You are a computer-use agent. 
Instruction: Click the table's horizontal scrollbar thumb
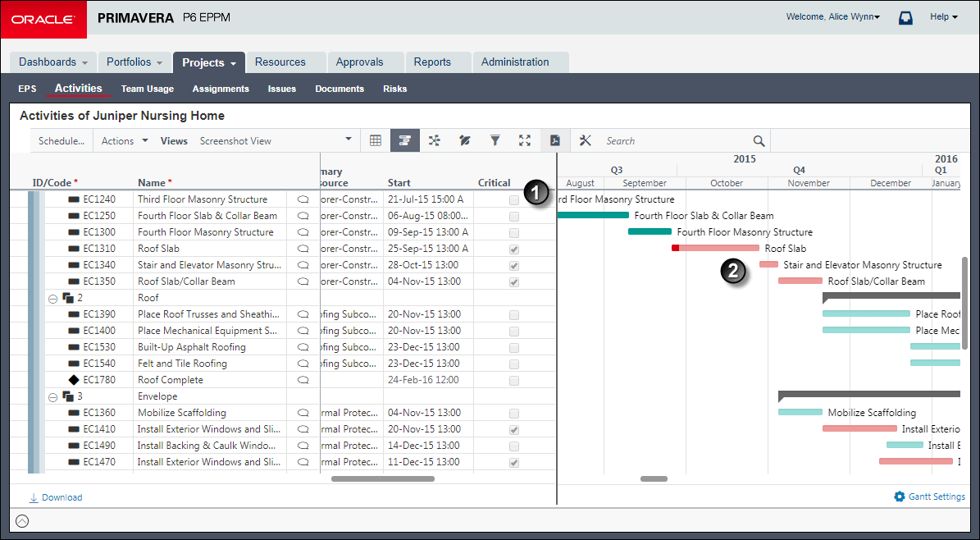[382, 479]
